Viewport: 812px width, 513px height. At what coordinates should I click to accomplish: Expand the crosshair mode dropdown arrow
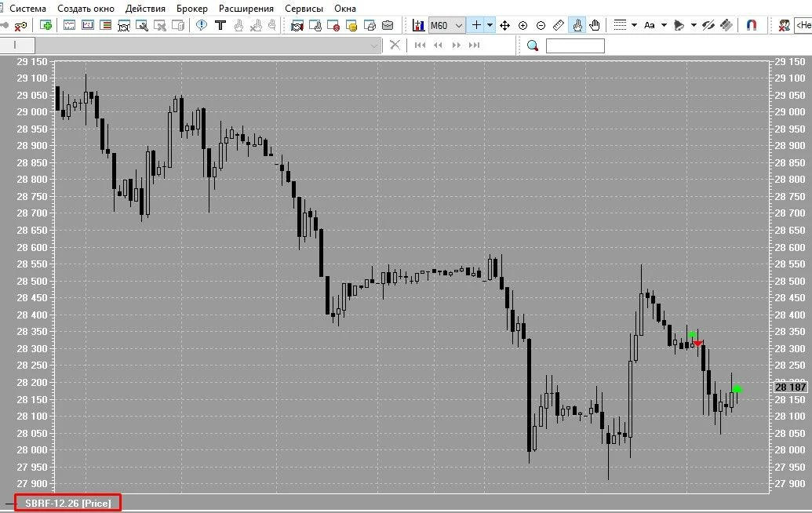tap(490, 25)
